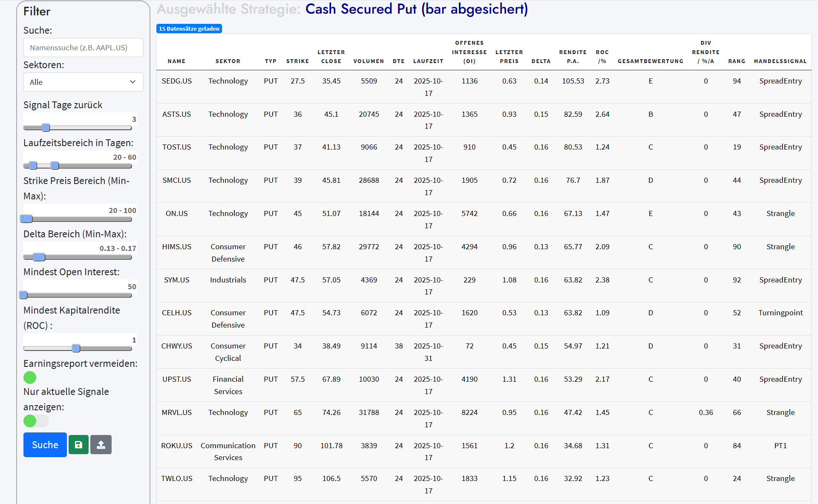Sort table by Delta column header
The width and height of the screenshot is (818, 504).
tap(541, 61)
